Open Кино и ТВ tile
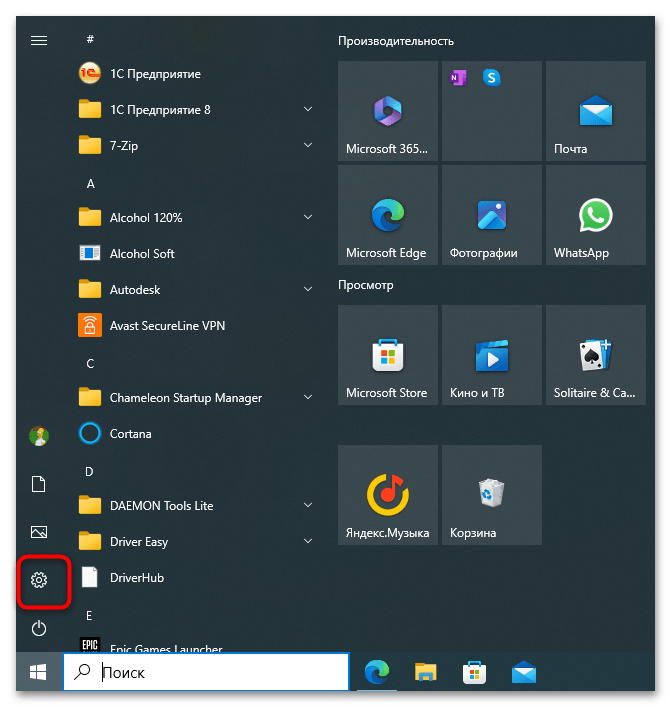 [x=492, y=355]
